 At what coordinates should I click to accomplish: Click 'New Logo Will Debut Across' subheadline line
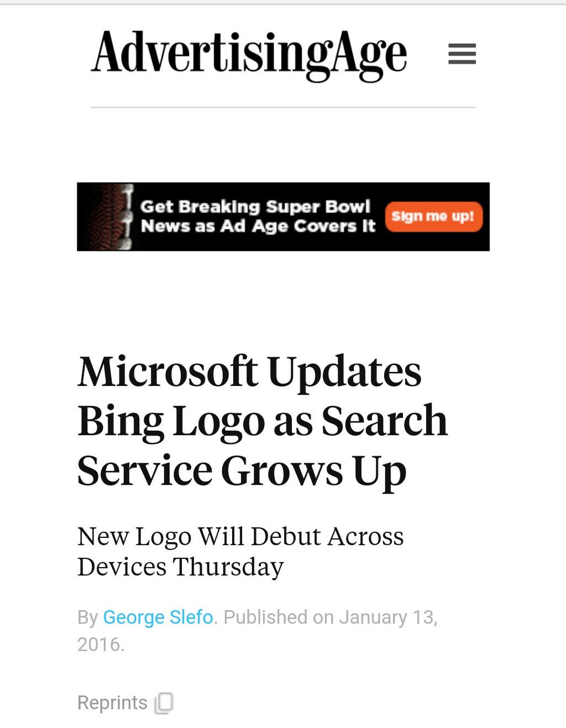point(240,536)
